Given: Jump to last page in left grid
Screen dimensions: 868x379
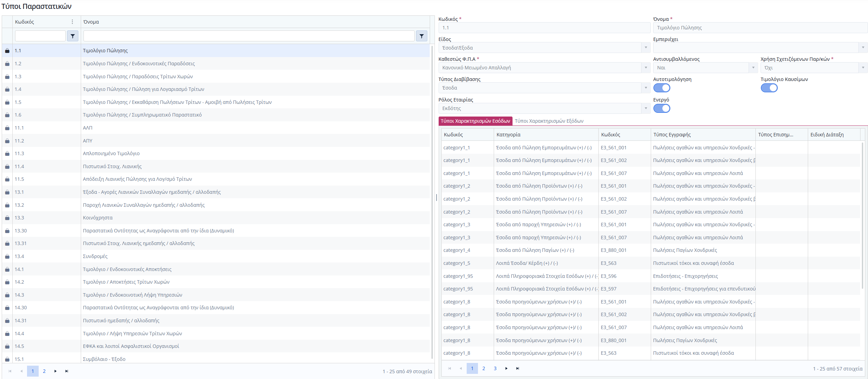Looking at the screenshot, I should click(x=67, y=371).
